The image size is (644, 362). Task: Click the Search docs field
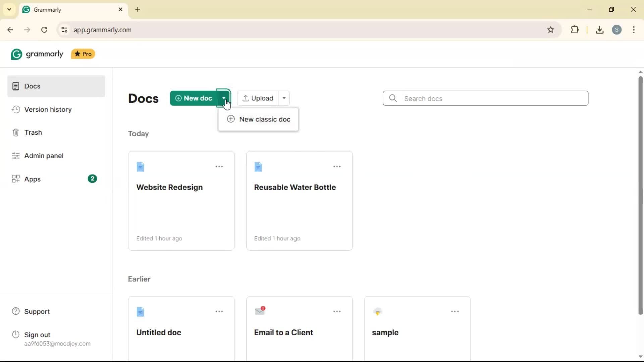coord(486,98)
